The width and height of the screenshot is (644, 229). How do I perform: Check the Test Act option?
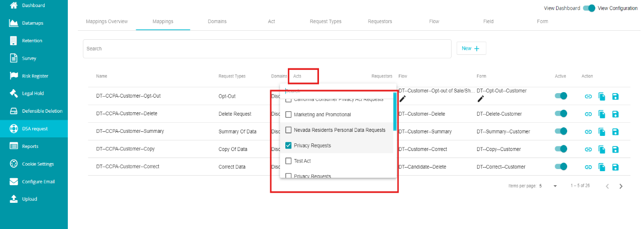(x=288, y=161)
